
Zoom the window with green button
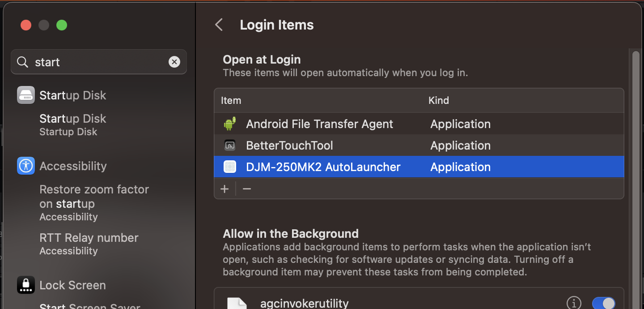pos(62,25)
